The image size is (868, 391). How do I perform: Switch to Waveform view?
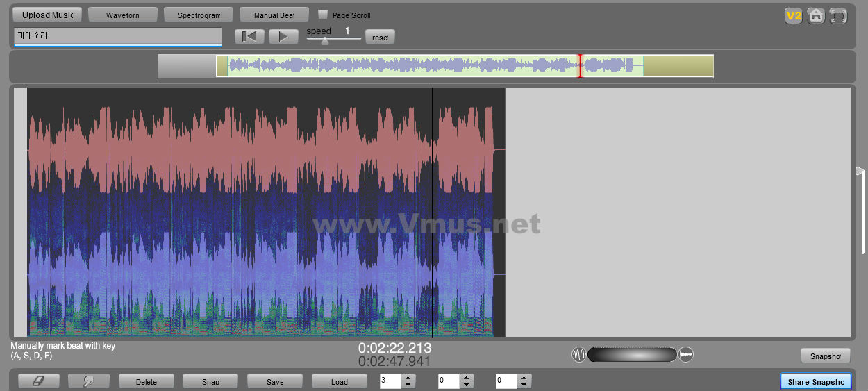(x=122, y=15)
